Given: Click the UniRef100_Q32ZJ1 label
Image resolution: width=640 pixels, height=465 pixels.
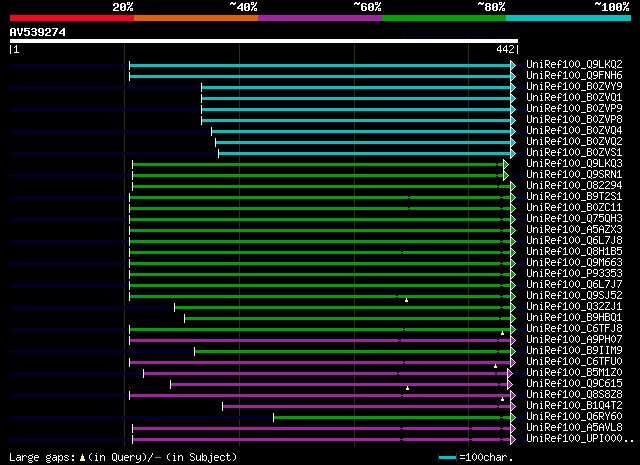Looking at the screenshot, I should coord(574,307).
